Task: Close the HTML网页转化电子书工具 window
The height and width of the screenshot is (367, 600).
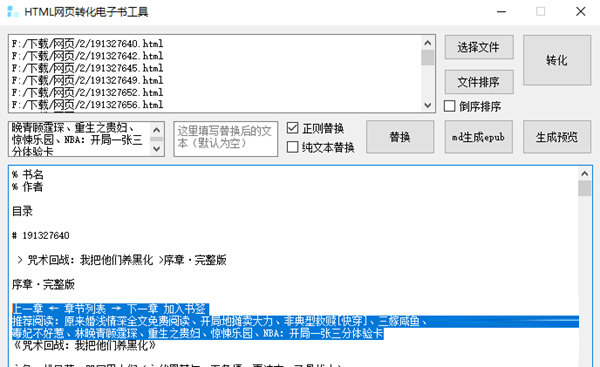Action: click(x=580, y=12)
